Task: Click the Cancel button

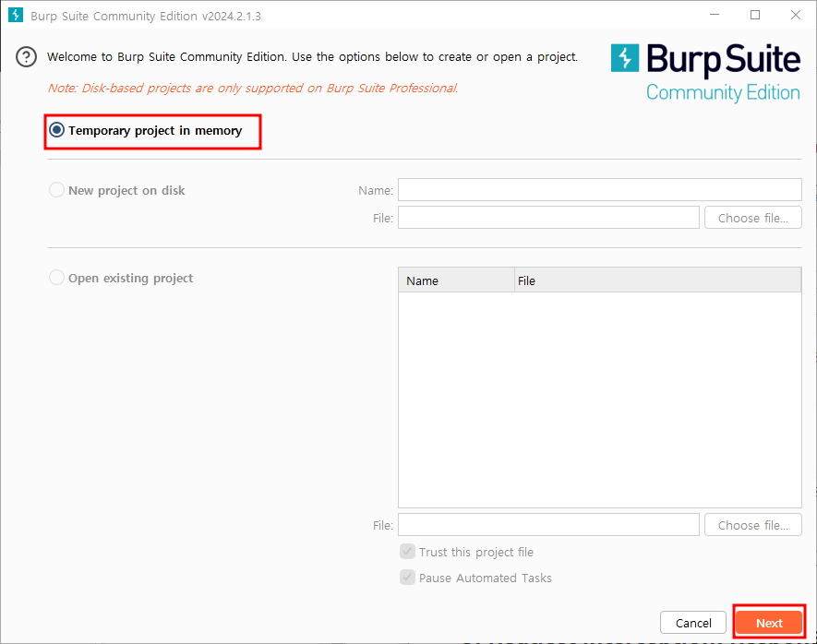Action: (693, 623)
